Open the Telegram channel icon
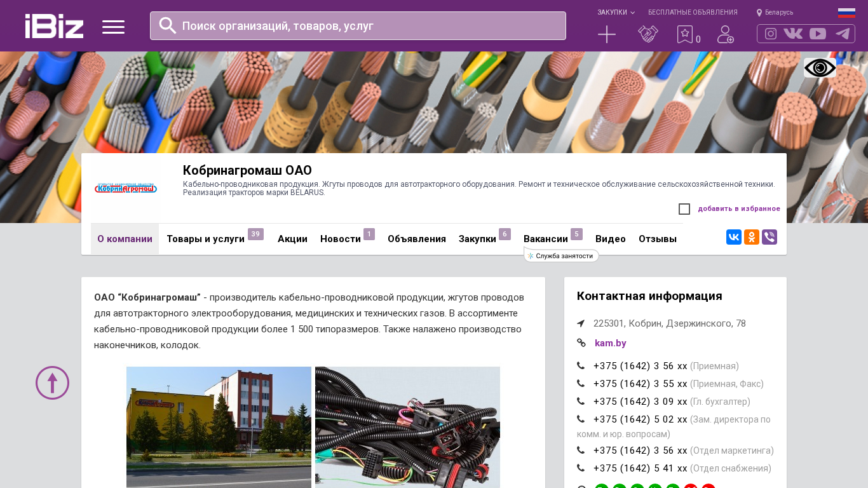 click(x=842, y=34)
